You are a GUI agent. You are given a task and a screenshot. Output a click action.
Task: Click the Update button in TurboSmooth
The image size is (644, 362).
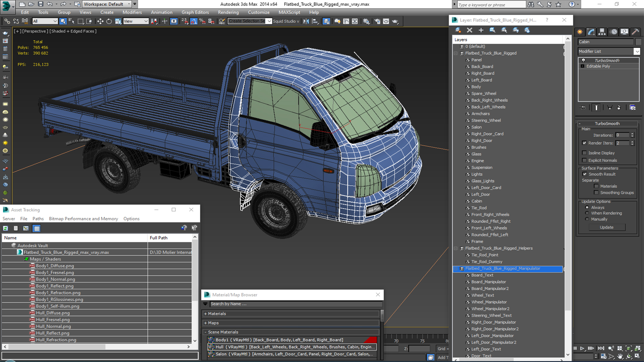coord(607,227)
